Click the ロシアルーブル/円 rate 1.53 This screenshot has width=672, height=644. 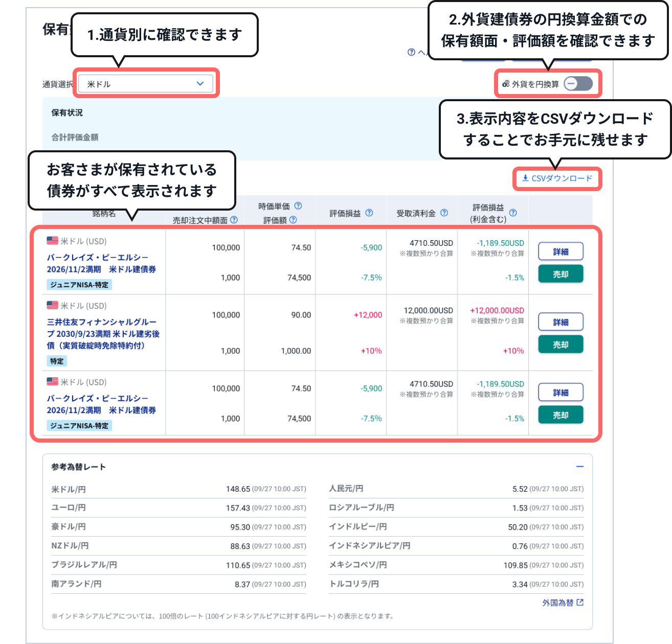pos(520,508)
